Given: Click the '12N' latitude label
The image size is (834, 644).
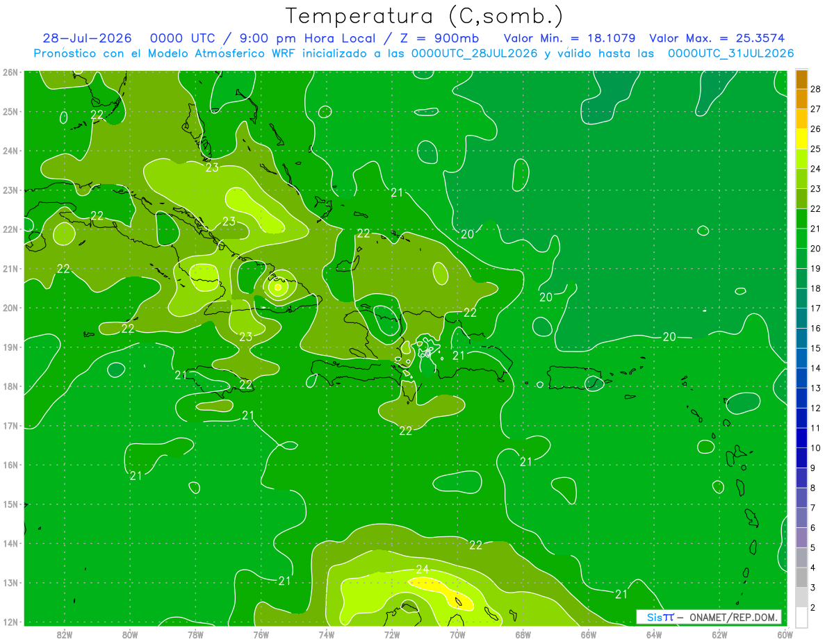Looking at the screenshot, I should coord(10,622).
